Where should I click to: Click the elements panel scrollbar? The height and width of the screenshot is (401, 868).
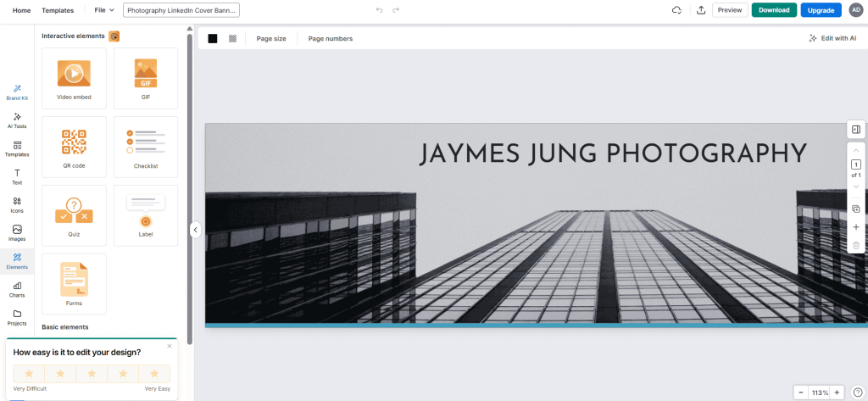click(190, 188)
